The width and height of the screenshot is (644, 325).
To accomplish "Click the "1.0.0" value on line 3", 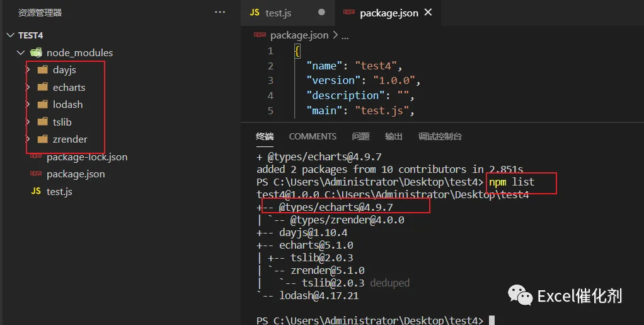I will [394, 81].
